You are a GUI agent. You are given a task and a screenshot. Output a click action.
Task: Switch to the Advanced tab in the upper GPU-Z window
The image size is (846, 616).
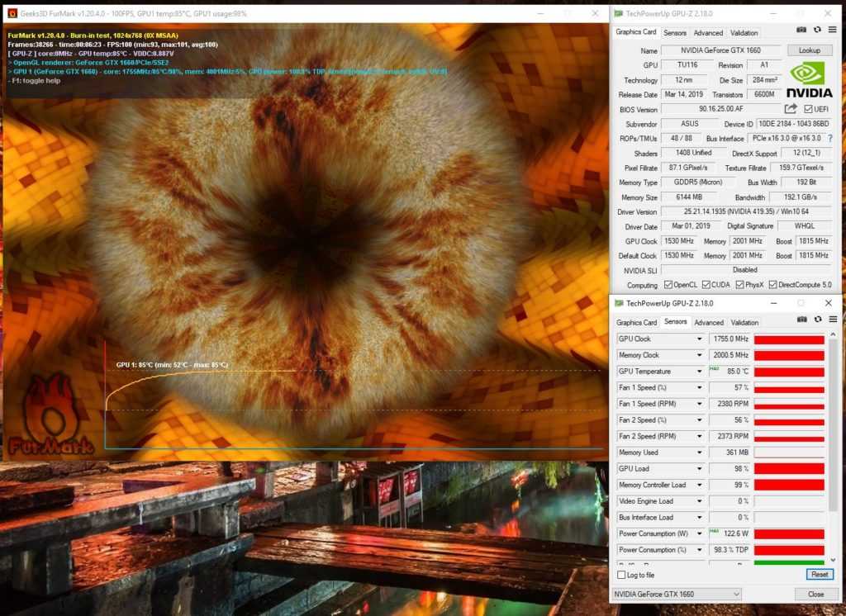[x=708, y=33]
